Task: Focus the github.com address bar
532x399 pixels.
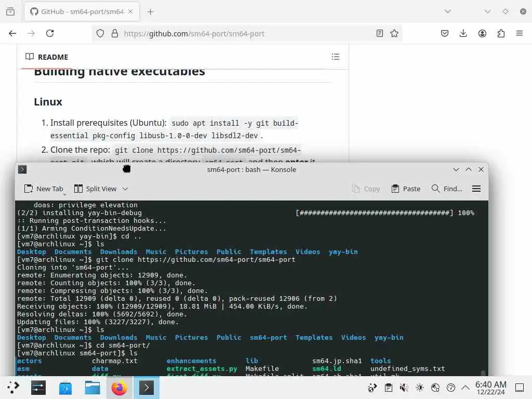Action: pos(247,34)
